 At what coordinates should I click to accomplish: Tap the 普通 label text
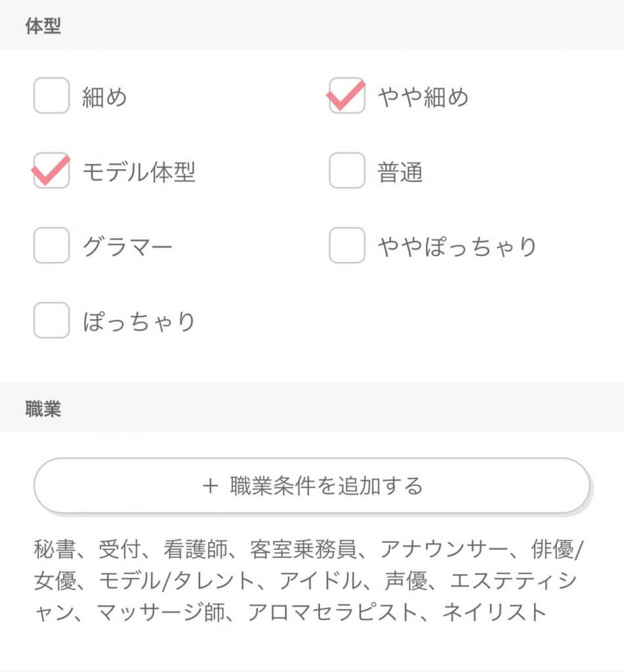400,172
